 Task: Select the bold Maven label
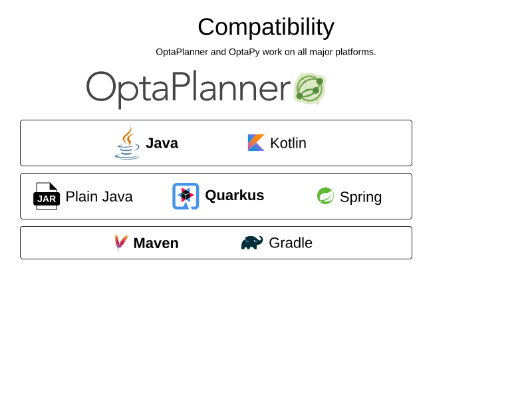(x=156, y=243)
